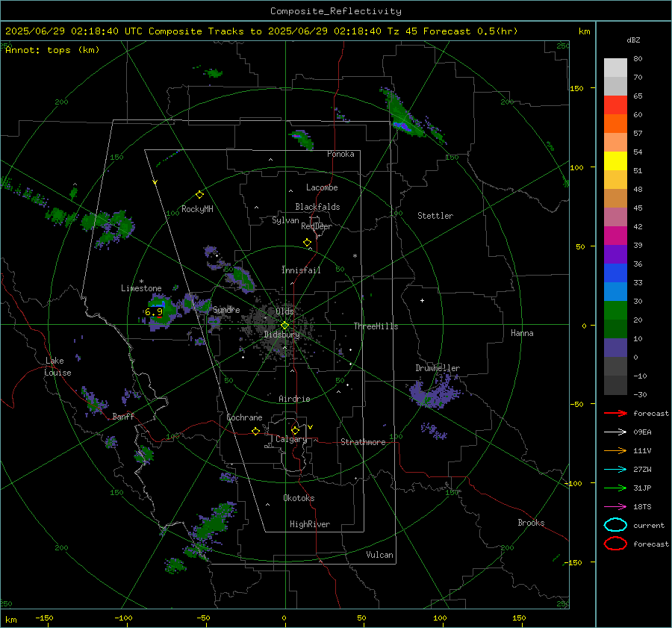Click the -150 tick on bottom axis
Screen dimensions: 672x628
(44, 618)
